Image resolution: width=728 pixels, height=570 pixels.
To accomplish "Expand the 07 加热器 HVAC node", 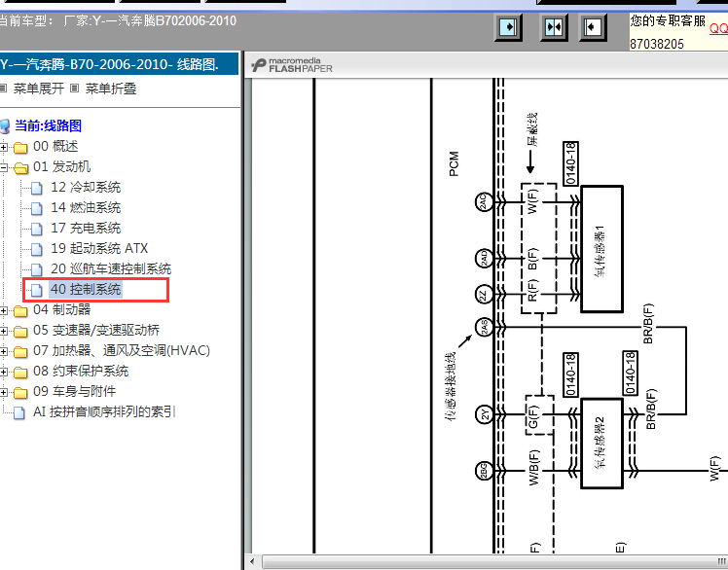I will [x=4, y=351].
